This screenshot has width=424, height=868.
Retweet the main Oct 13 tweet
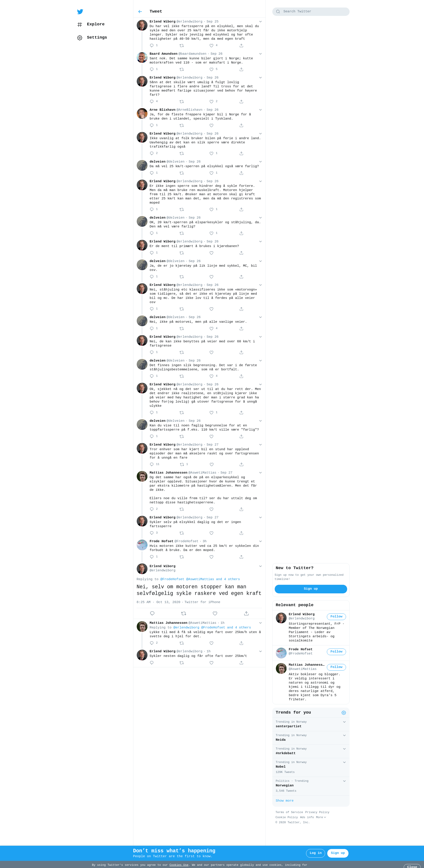click(184, 613)
